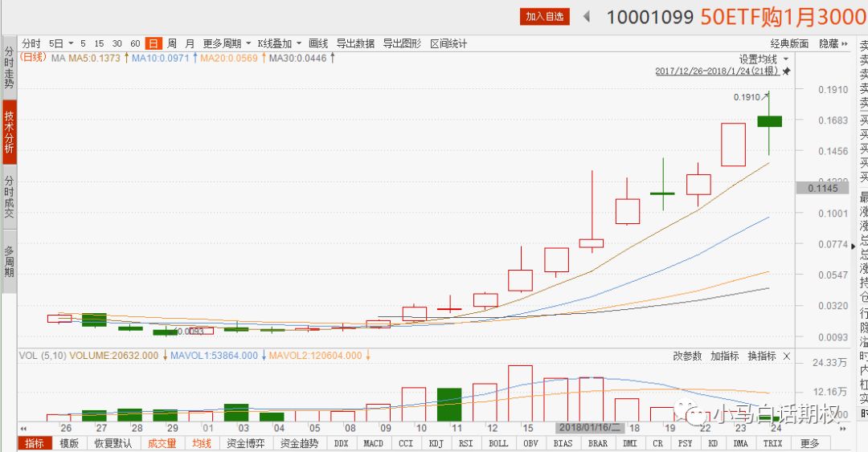Click the pin icon next to date range
Image resolution: width=868 pixels, height=452 pixels.
pyautogui.click(x=787, y=71)
